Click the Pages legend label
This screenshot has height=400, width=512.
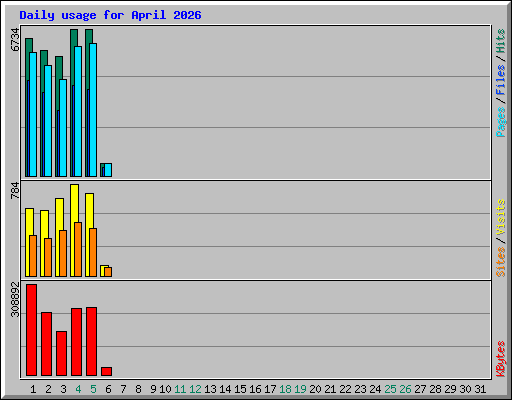coord(501,122)
